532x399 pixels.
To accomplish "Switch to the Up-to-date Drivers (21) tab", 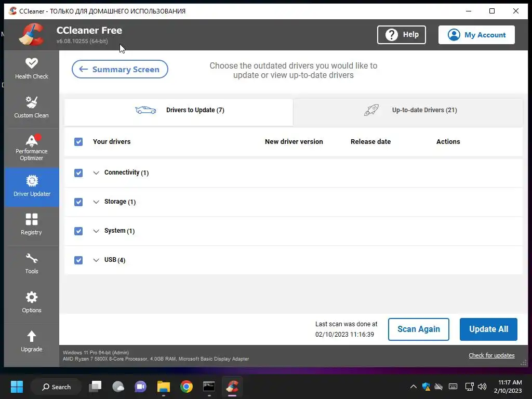I will (x=408, y=112).
